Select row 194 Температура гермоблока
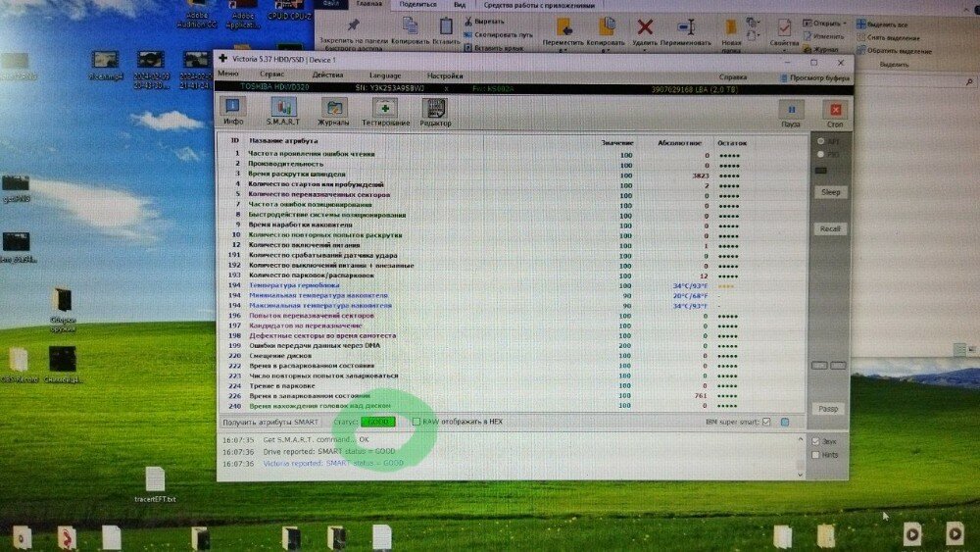Viewport: 980px width, 552px height. click(513, 285)
